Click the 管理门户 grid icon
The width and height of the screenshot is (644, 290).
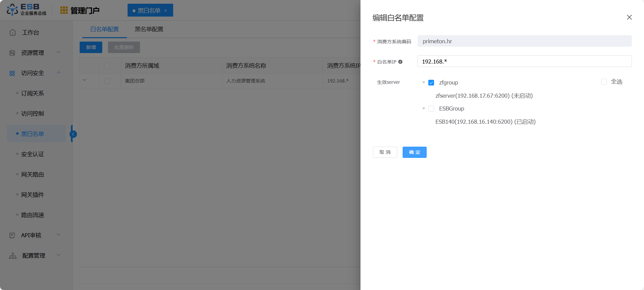(64, 10)
